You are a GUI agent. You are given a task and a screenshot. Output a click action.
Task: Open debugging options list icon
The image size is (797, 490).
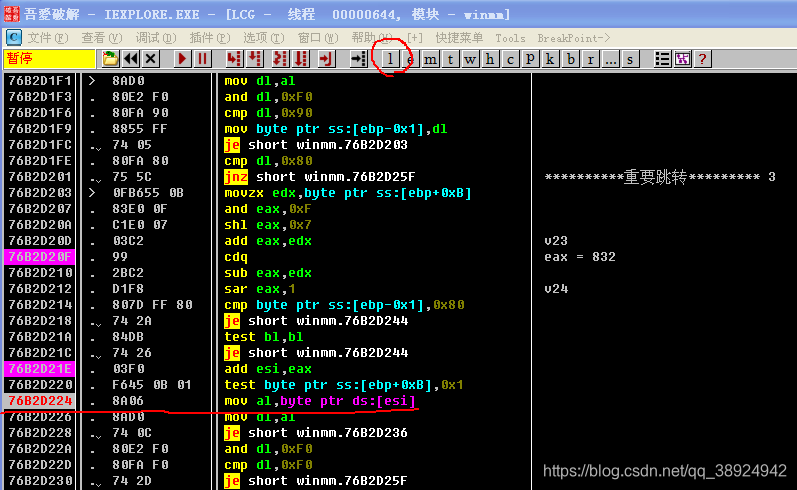pyautogui.click(x=662, y=59)
